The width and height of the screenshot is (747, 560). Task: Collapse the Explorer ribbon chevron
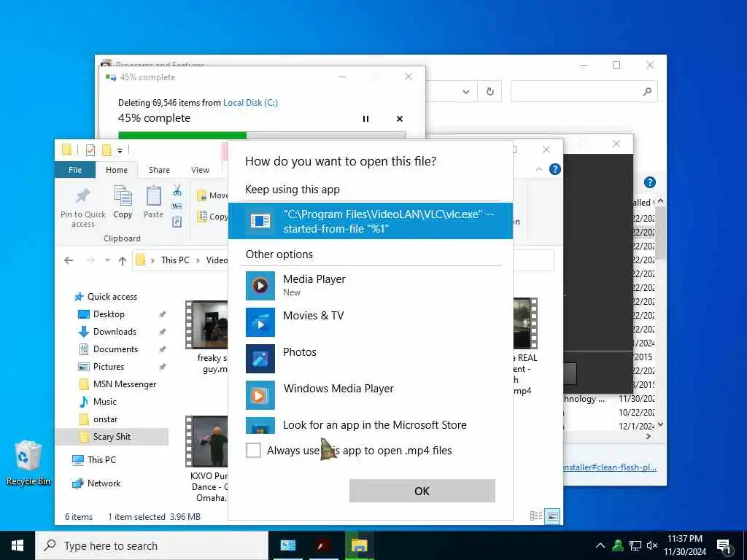539,169
